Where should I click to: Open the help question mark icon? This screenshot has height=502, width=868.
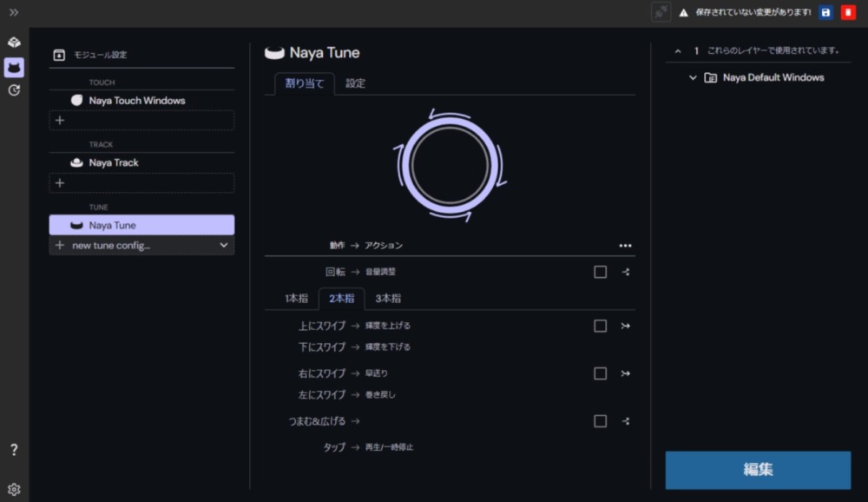14,450
